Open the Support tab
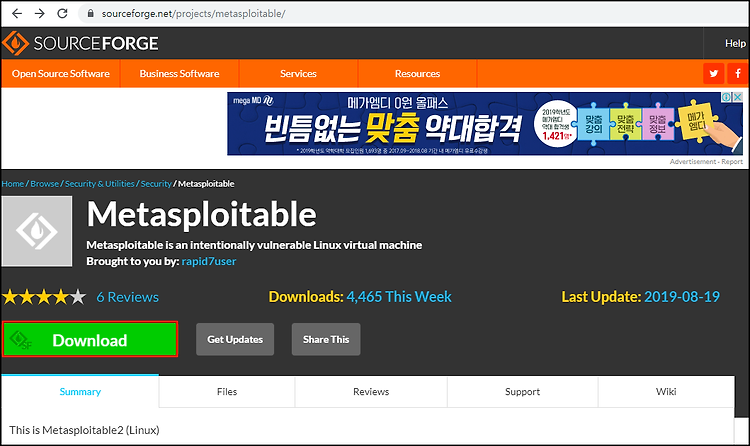The image size is (750, 446). (522, 391)
